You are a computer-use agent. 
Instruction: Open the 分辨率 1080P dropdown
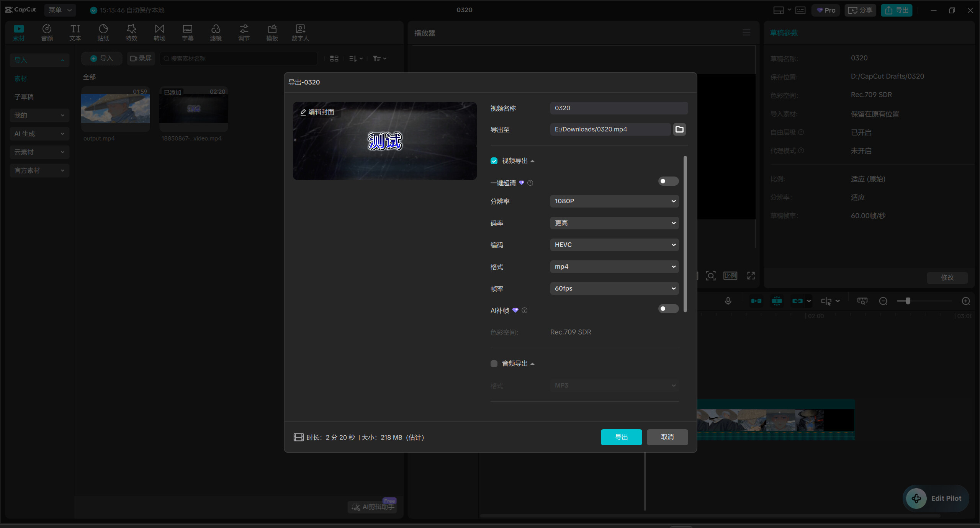coord(614,201)
